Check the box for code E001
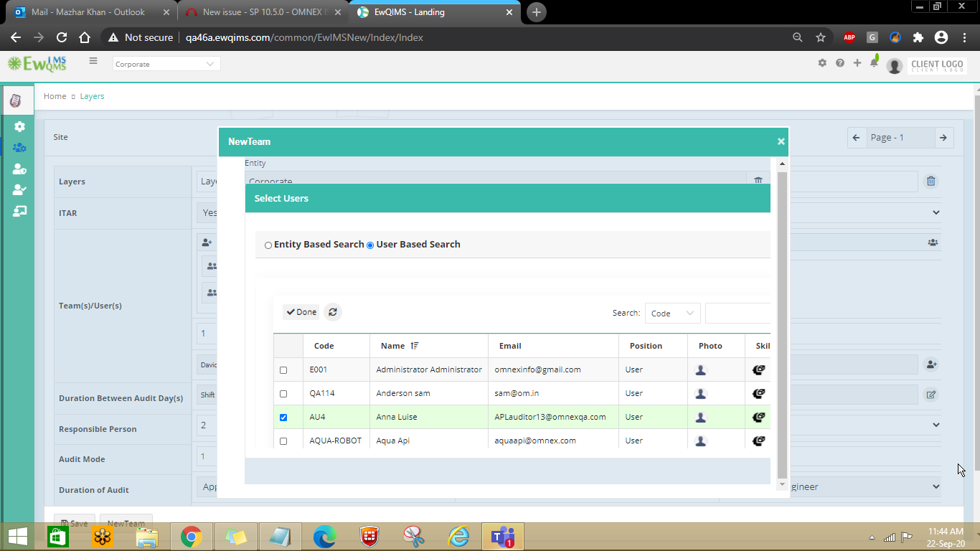The image size is (980, 551). [x=283, y=370]
